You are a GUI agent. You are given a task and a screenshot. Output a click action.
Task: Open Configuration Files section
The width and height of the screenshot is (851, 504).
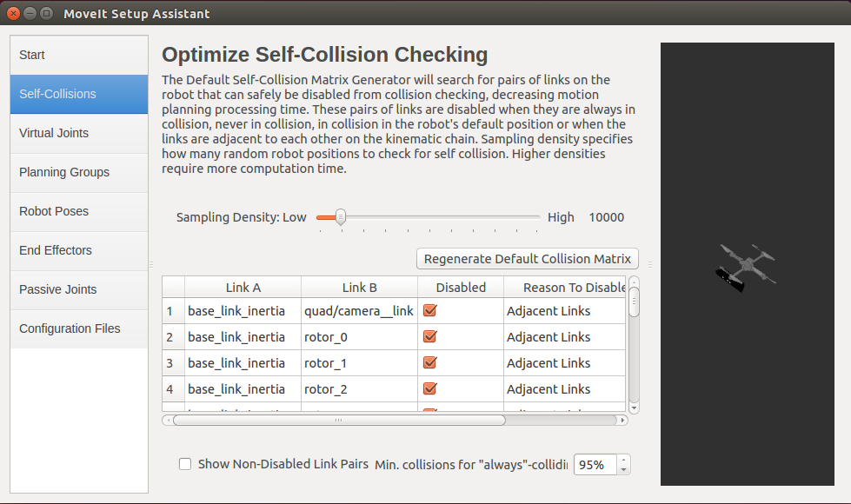point(78,328)
